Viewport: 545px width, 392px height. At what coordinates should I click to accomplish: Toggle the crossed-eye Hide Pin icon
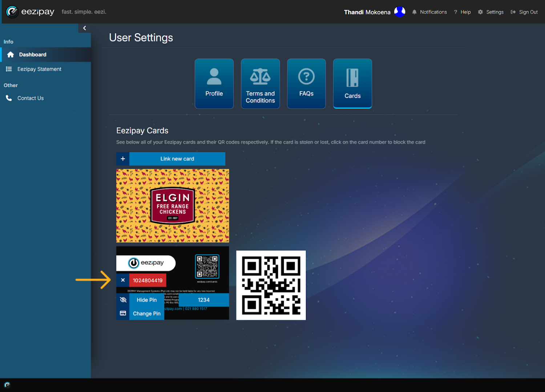[x=123, y=300]
